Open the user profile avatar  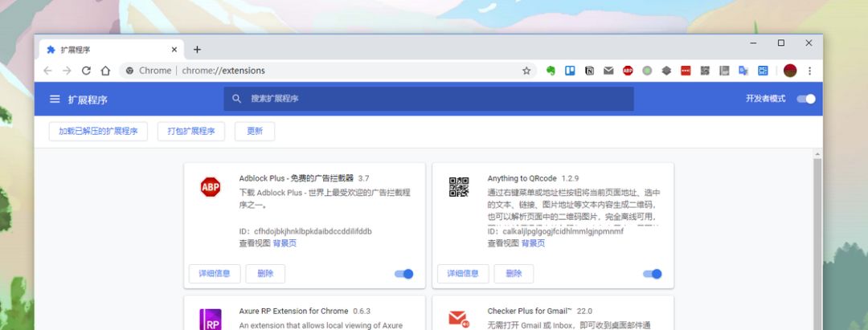[x=790, y=71]
